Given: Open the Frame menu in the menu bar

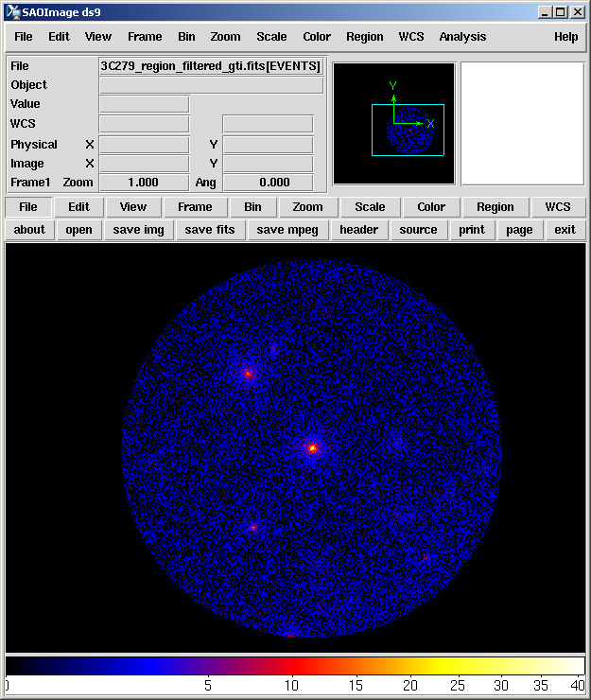Looking at the screenshot, I should click(x=145, y=37).
